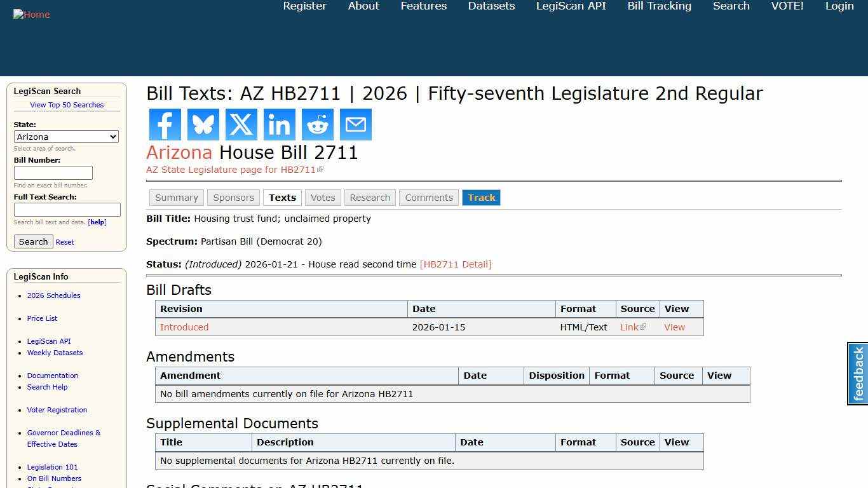Share the bill on Facebook
The height and width of the screenshot is (488, 868).
(x=165, y=125)
